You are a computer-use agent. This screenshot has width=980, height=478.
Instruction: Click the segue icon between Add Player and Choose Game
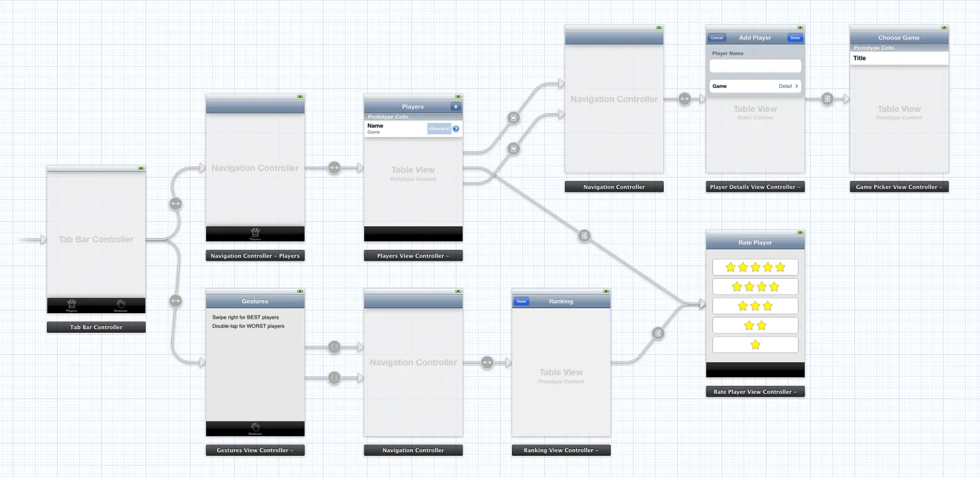(827, 98)
